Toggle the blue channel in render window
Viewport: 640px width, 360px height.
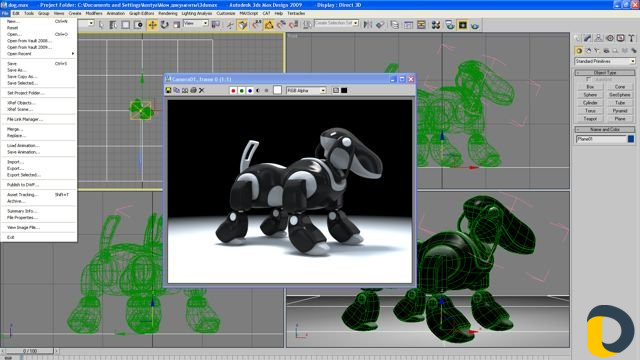point(250,91)
